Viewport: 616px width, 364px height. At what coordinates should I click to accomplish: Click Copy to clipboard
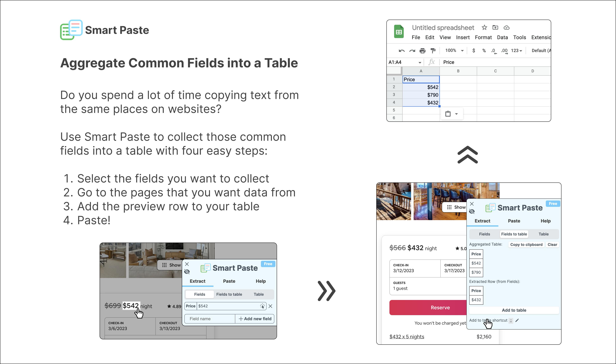527,245
